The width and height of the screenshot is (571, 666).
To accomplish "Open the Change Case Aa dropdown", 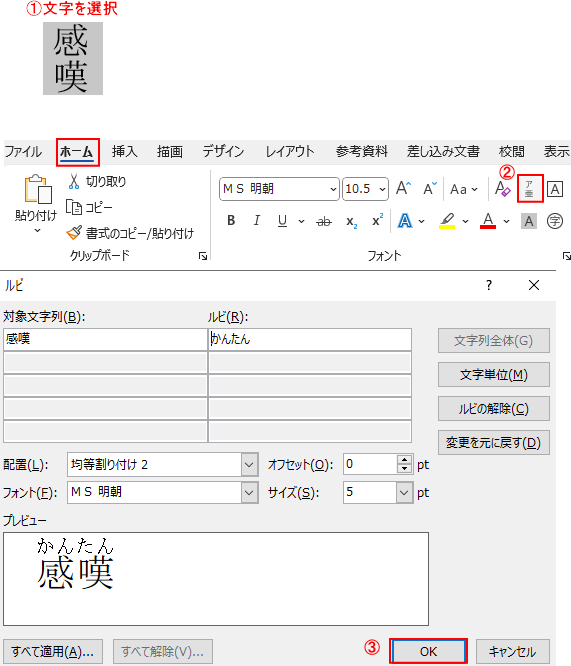I will click(464, 189).
